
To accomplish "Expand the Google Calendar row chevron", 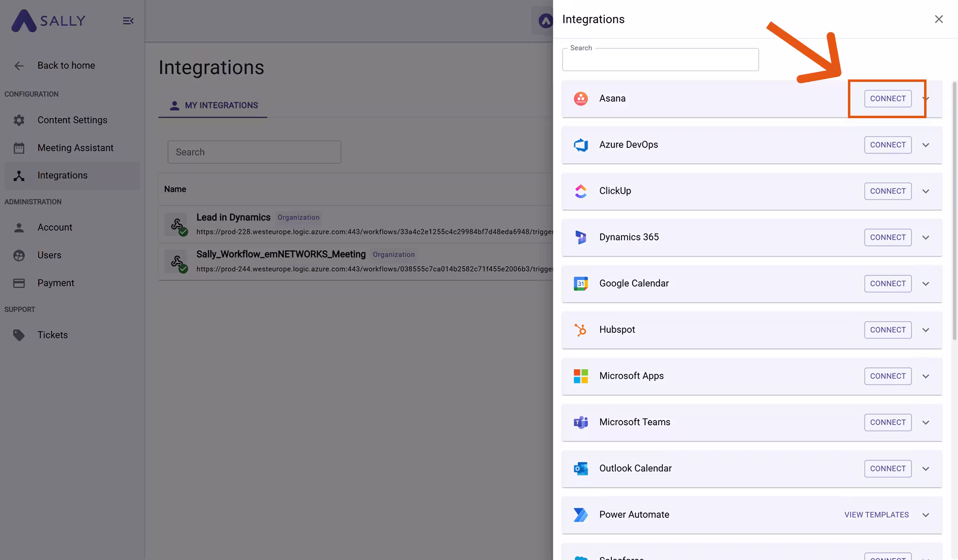I will tap(926, 284).
